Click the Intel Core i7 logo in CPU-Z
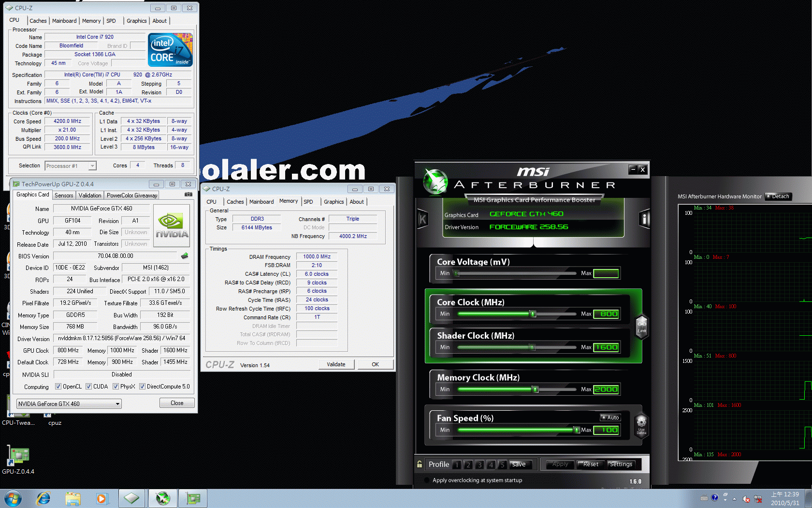812x508 pixels. tap(170, 50)
